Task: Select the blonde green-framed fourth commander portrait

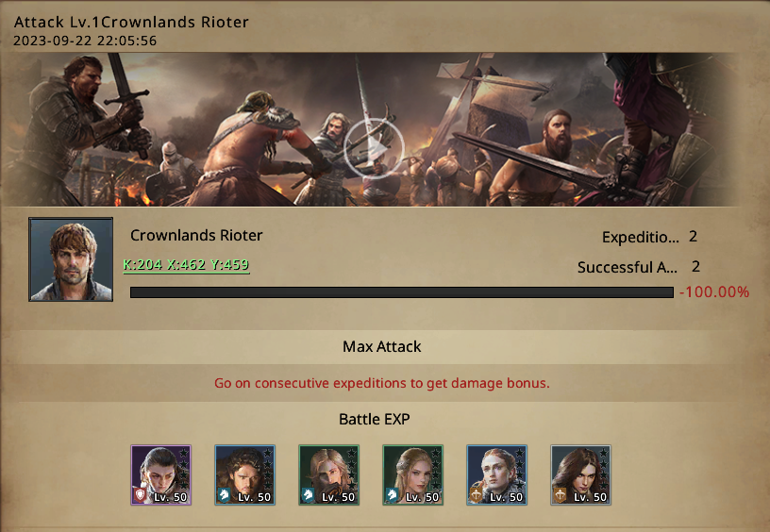Action: [x=413, y=475]
